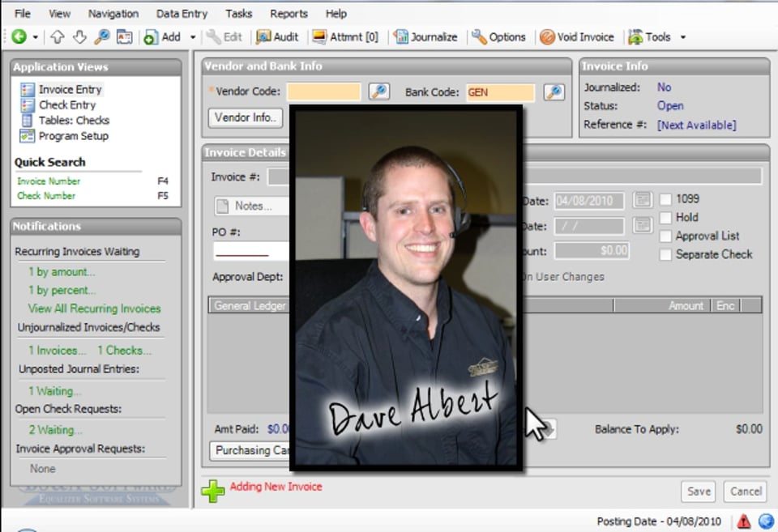This screenshot has height=532, width=778.
Task: Click the up arrow navigation icon
Action: [58, 37]
